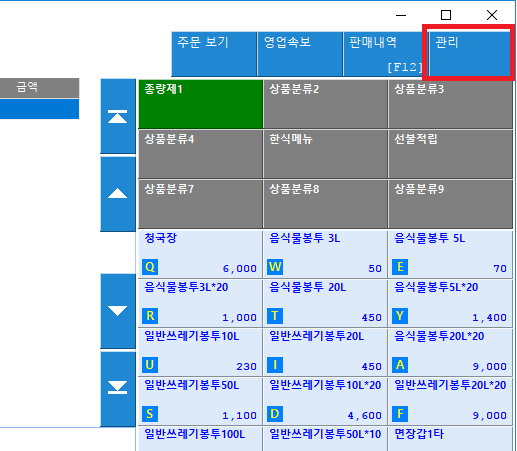This screenshot has height=451, width=517.
Task: Add 음식물봉투 5L product
Action: pos(450,254)
